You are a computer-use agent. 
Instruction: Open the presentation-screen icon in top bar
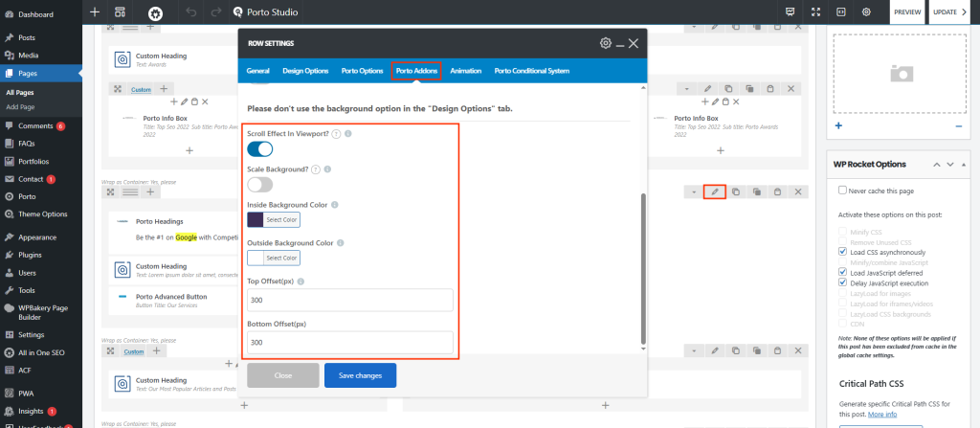(790, 11)
